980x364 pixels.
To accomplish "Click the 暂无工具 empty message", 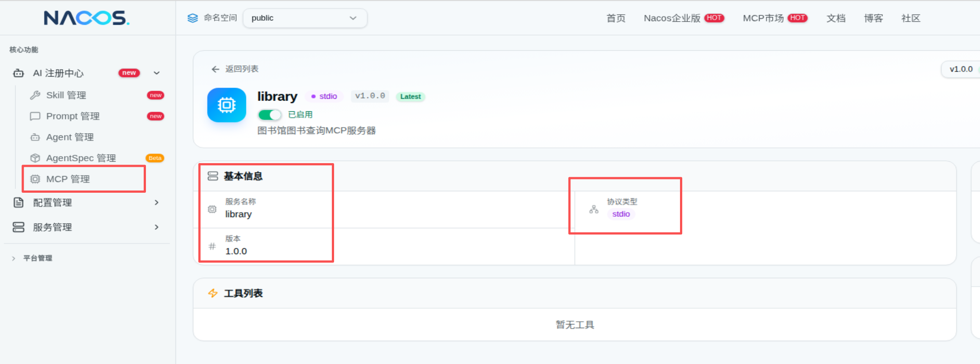I will pyautogui.click(x=575, y=324).
